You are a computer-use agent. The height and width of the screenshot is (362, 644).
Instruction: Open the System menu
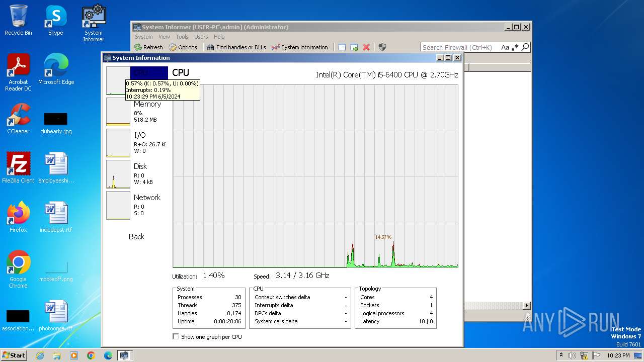(x=143, y=37)
